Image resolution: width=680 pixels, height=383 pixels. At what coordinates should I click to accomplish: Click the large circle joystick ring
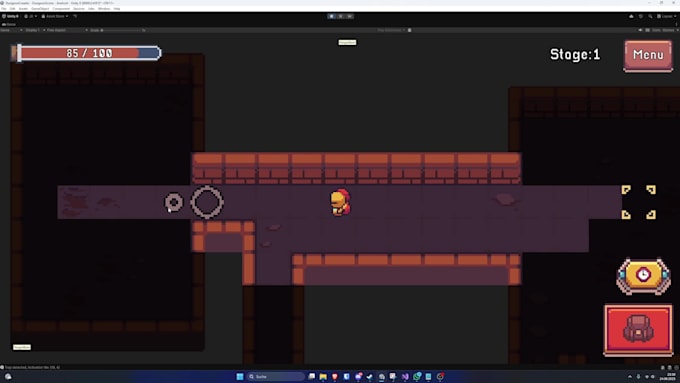point(207,202)
